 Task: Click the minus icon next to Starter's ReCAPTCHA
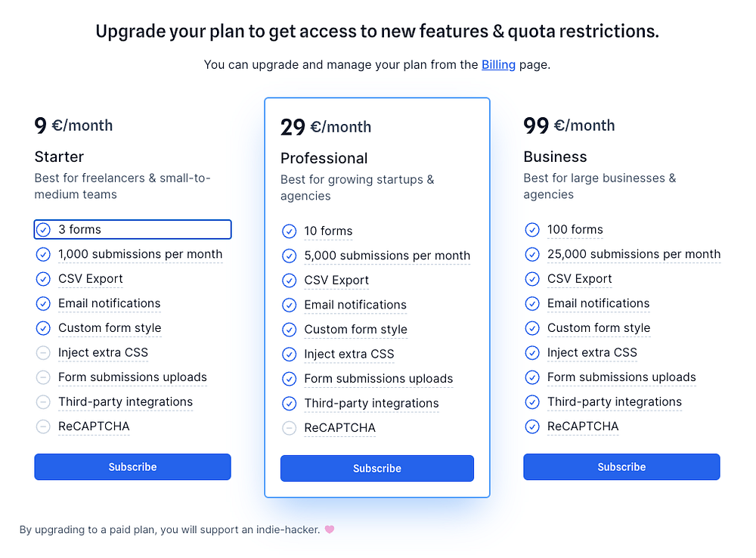coord(43,426)
